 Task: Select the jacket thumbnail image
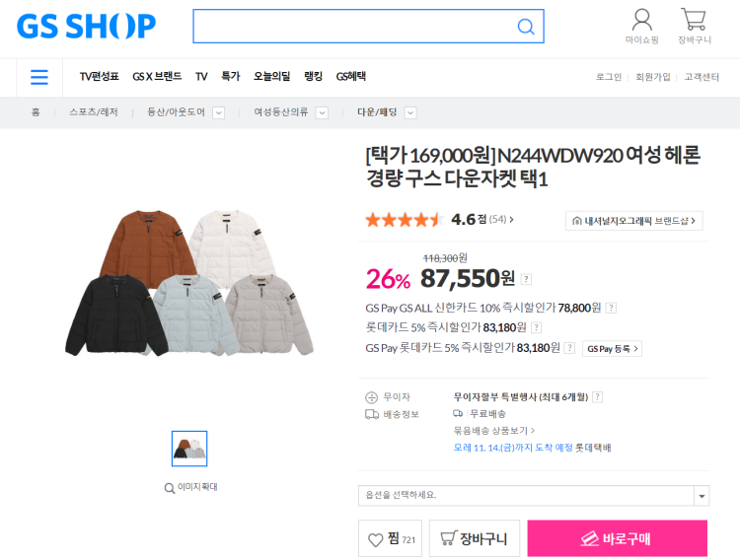189,449
